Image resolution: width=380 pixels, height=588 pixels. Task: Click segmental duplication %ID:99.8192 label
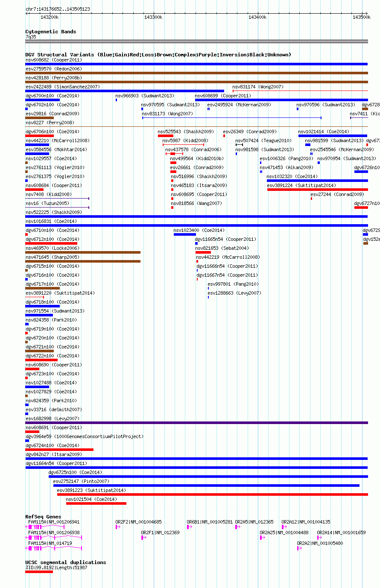tap(56, 567)
